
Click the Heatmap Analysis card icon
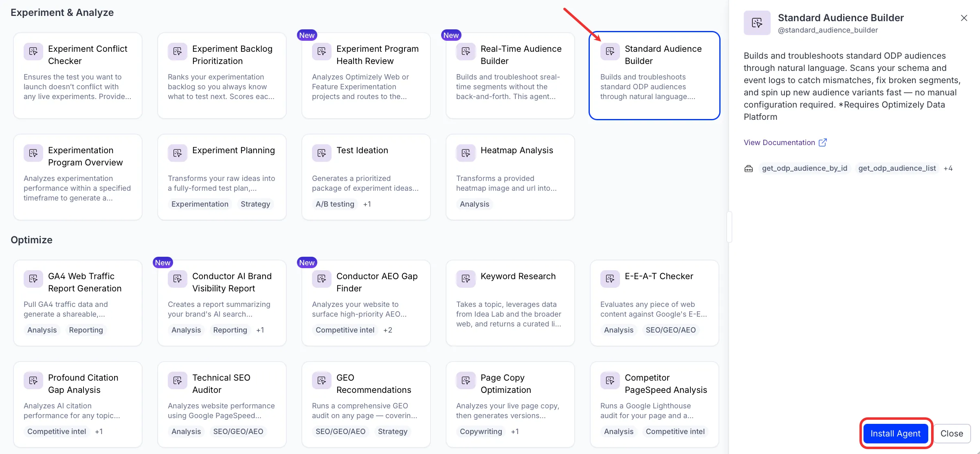click(x=466, y=153)
